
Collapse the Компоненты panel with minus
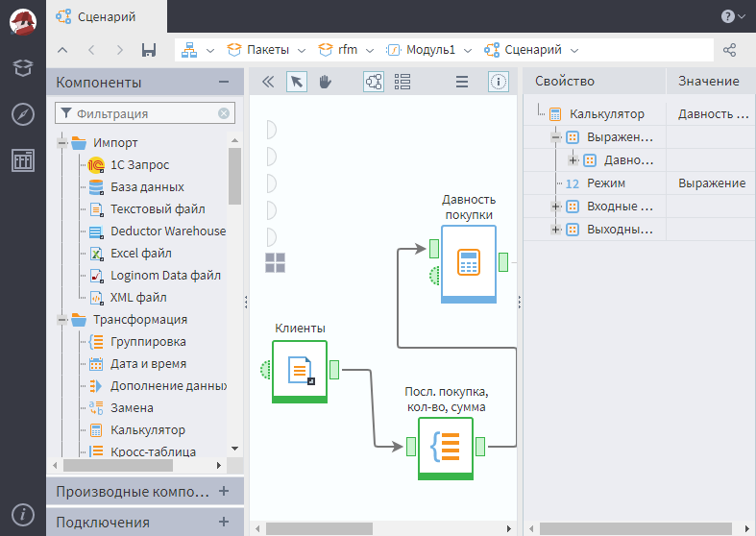point(224,82)
